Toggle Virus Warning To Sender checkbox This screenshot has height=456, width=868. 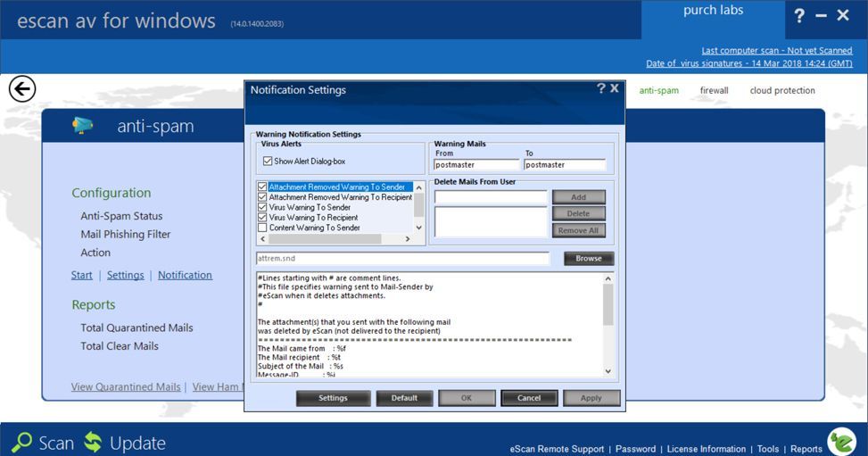click(x=262, y=207)
